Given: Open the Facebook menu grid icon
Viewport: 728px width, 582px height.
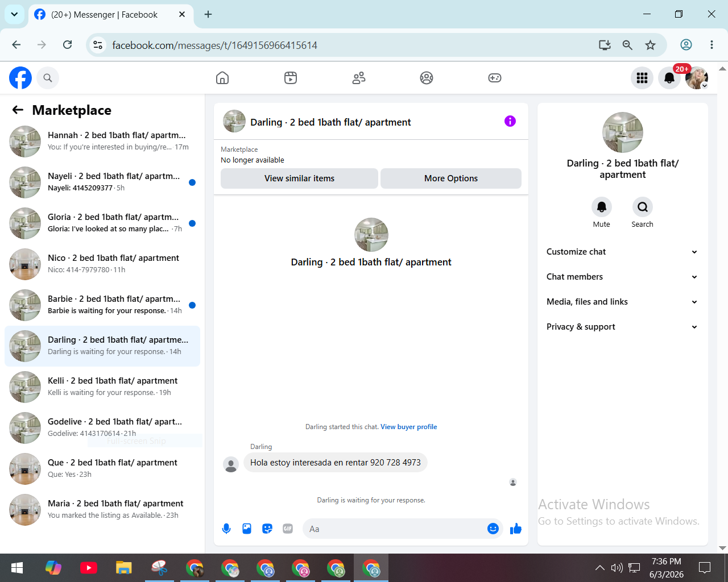Looking at the screenshot, I should 642,78.
